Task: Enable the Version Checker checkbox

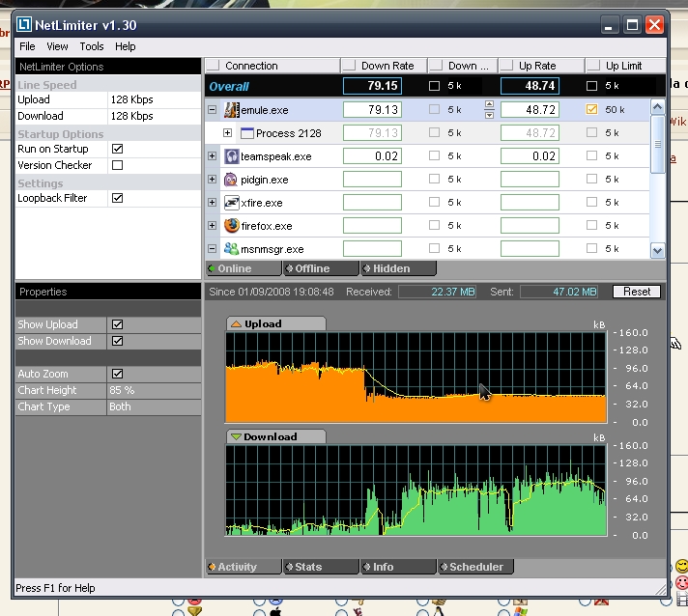Action: coord(117,165)
